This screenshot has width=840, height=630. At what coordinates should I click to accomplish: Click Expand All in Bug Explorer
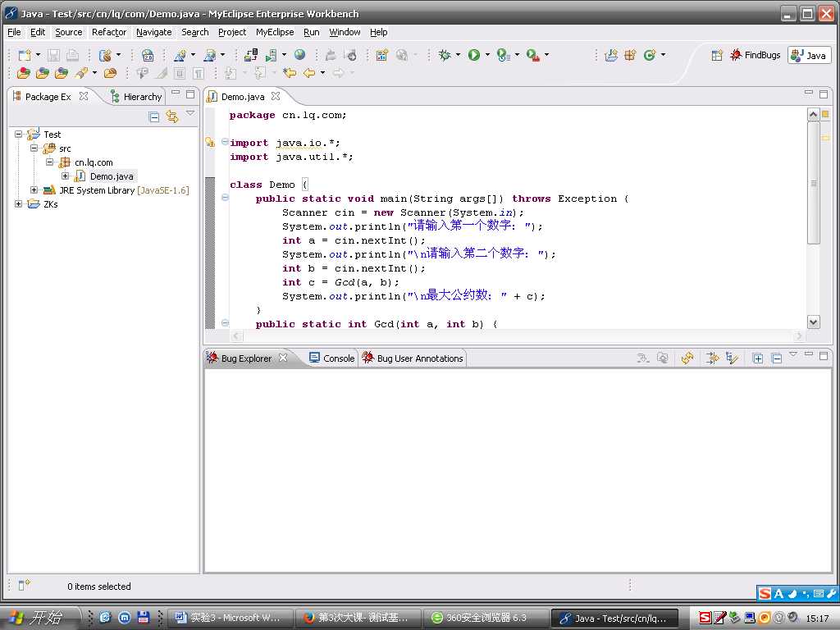[757, 358]
